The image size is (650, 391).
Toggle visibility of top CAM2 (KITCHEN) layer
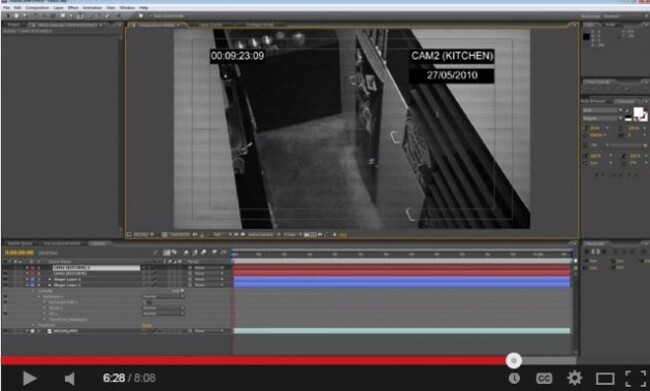[5, 268]
